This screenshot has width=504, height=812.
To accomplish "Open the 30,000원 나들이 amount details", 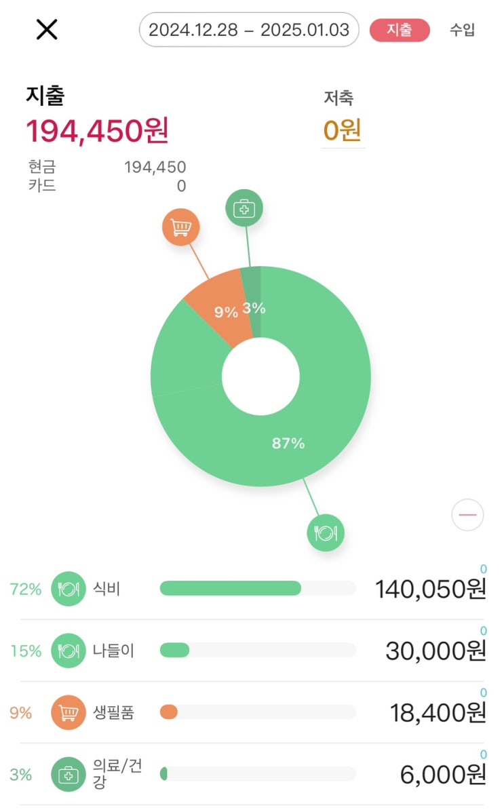I will click(x=435, y=651).
